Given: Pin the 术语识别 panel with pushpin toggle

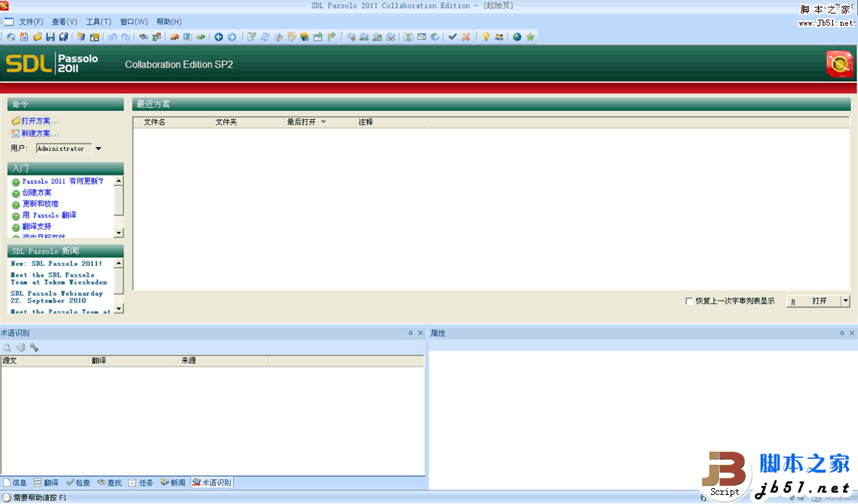Looking at the screenshot, I should (410, 333).
